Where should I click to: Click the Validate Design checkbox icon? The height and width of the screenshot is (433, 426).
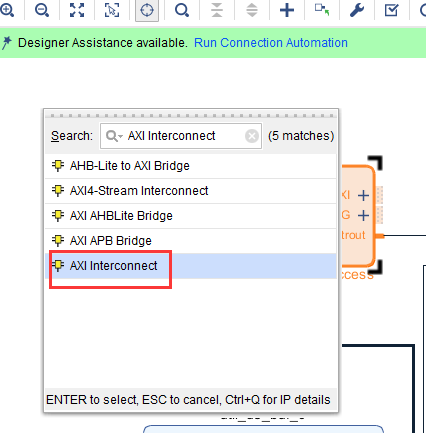392,10
